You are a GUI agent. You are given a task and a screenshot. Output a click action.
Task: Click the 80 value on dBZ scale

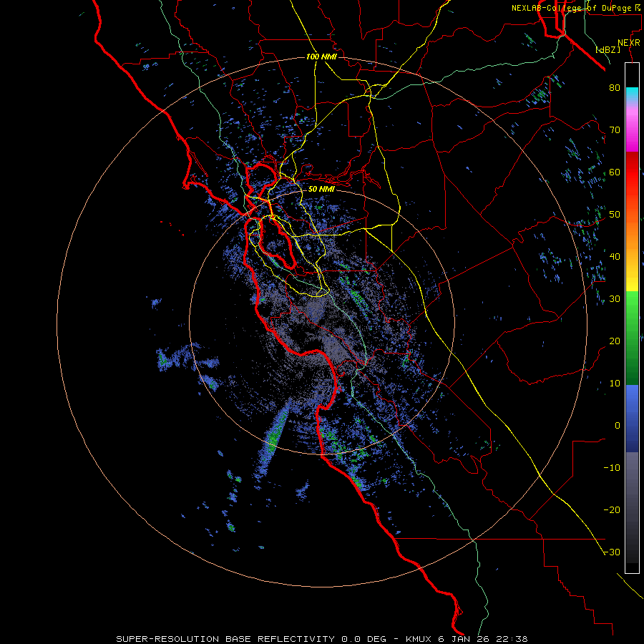[x=615, y=88]
